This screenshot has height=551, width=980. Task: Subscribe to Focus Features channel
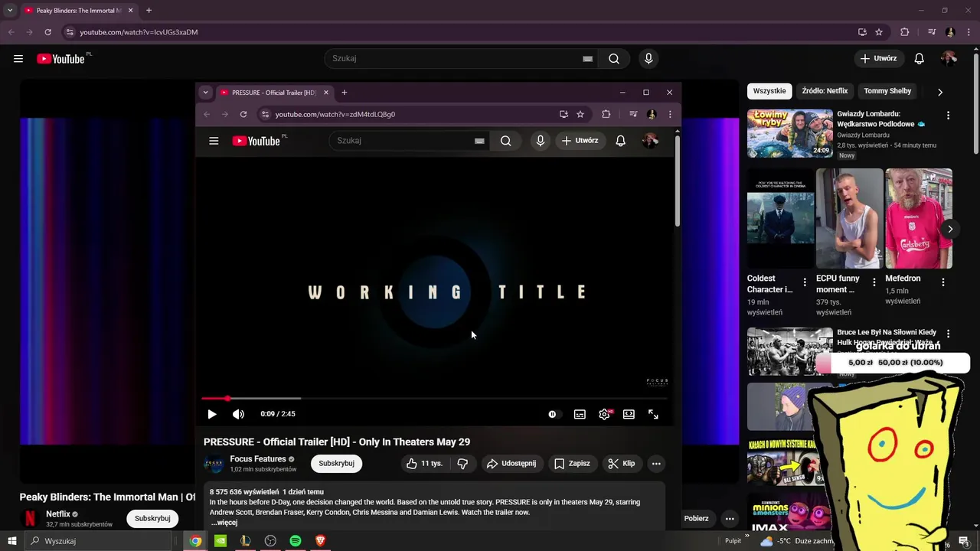[336, 464]
